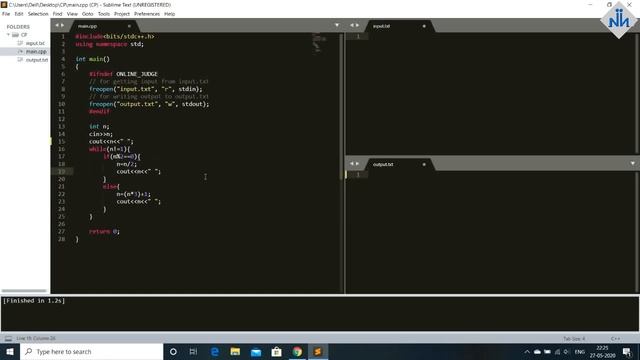
Task: Open Microsoft Store from the taskbar
Action: point(276,351)
